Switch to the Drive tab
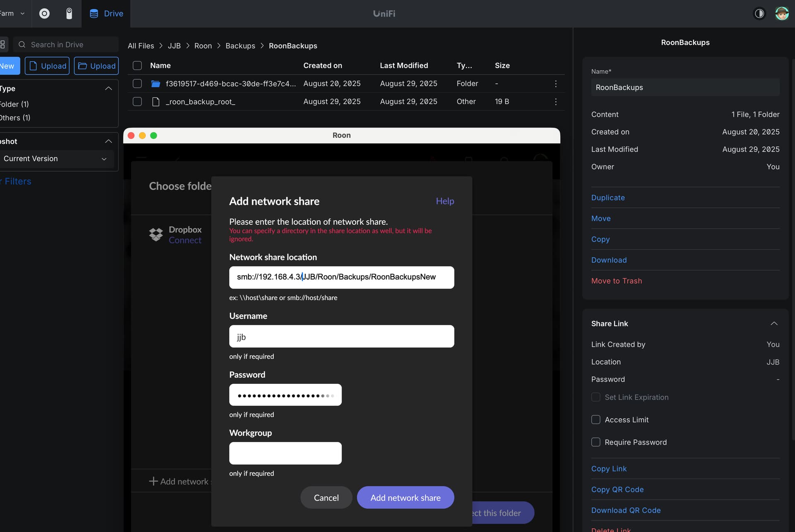Screen dimensions: 795x532 coord(106,14)
